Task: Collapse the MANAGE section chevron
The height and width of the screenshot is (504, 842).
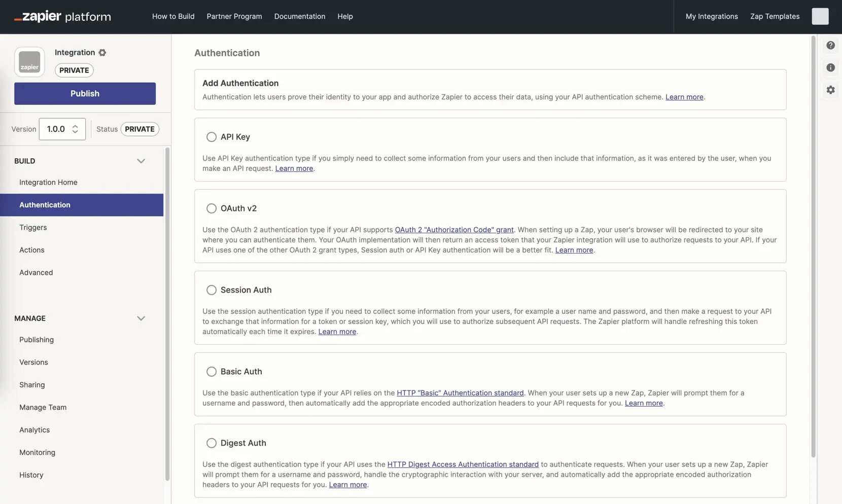Action: pos(141,318)
